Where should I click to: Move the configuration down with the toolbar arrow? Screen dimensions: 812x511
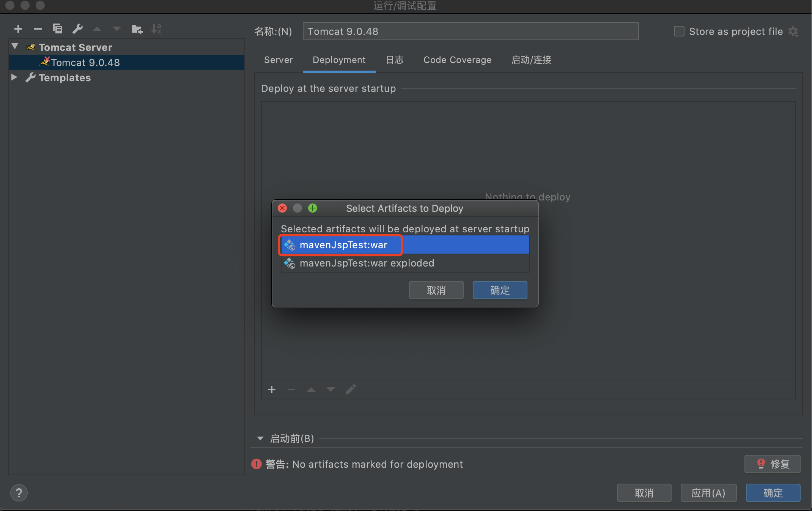pyautogui.click(x=117, y=29)
